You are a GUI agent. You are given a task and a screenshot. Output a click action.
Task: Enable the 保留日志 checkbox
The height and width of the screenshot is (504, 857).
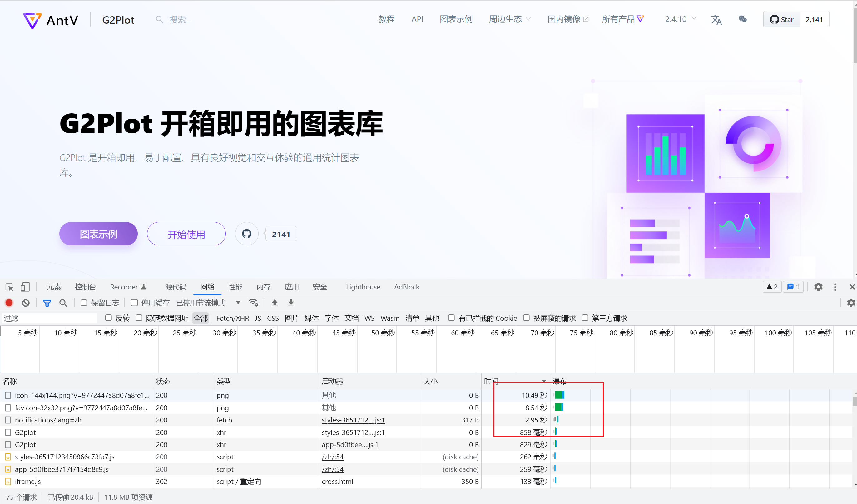(84, 303)
